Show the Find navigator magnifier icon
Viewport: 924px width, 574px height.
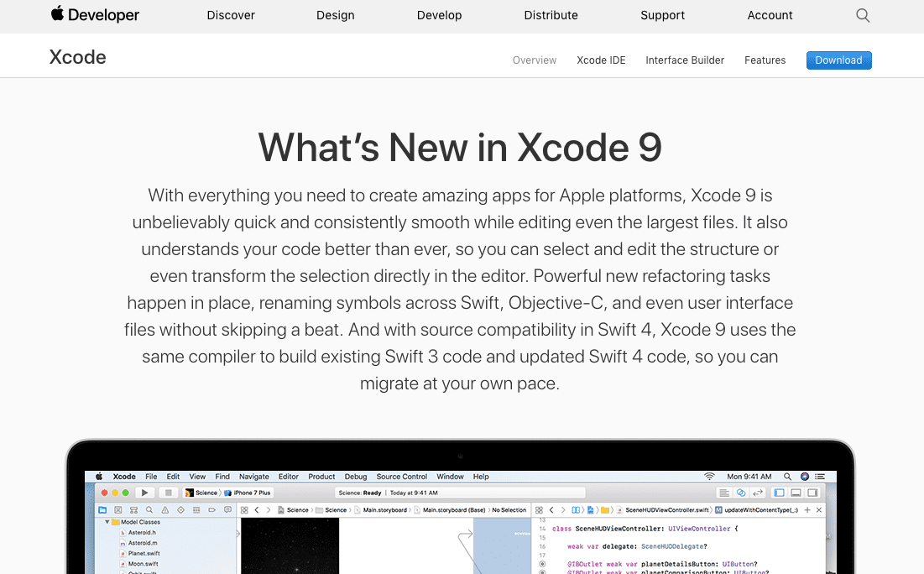[149, 509]
